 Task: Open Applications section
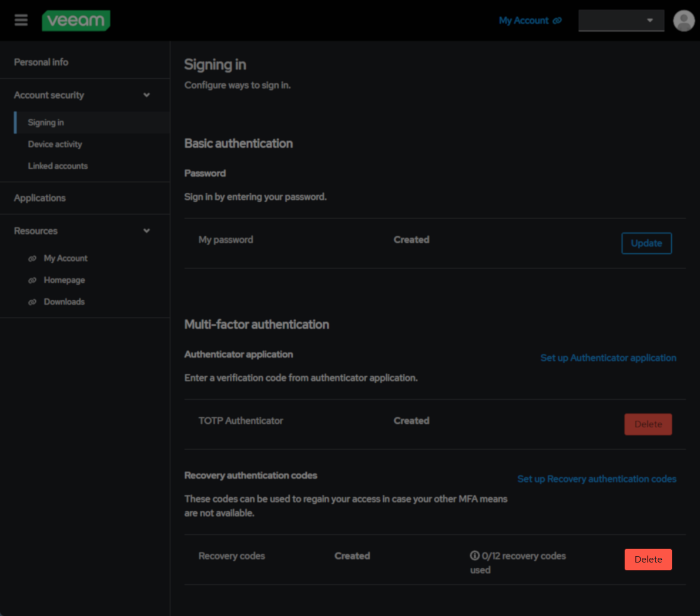click(40, 197)
